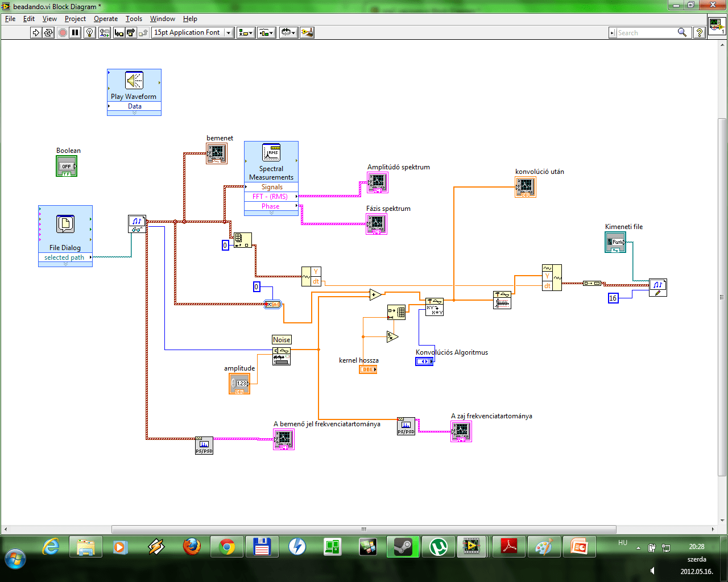Expand the File Dialog node bottom chevron

coord(65,264)
